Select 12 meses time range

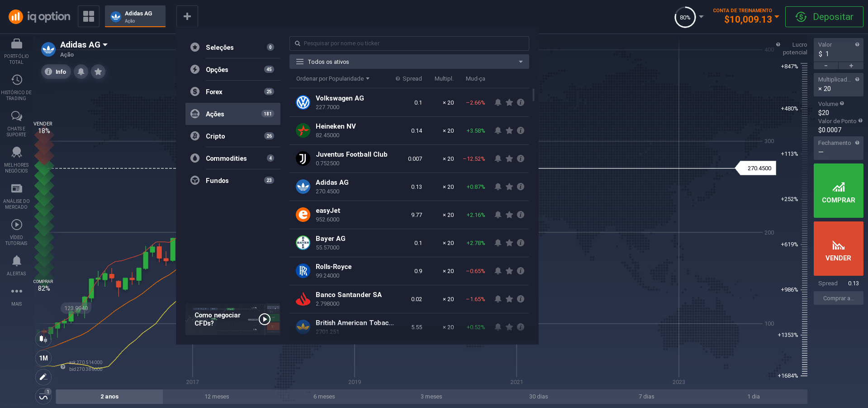point(217,396)
